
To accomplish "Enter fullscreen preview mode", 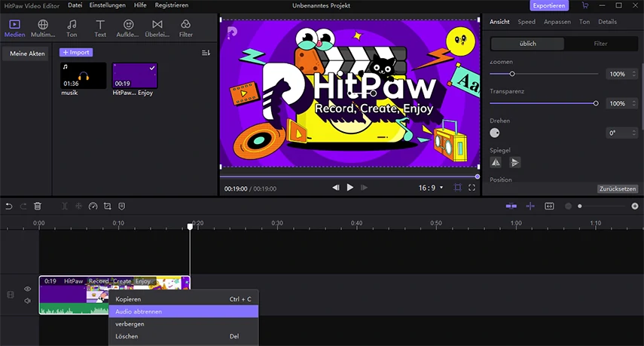I will 472,188.
